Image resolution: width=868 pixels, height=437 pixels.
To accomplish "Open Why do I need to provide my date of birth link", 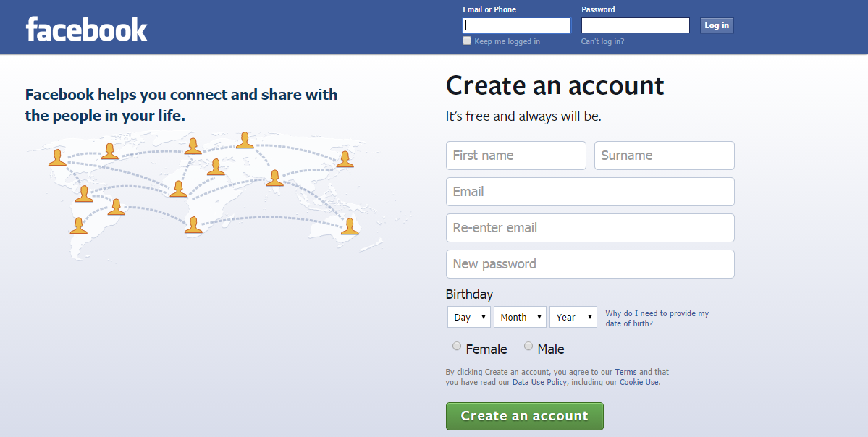I will (657, 318).
